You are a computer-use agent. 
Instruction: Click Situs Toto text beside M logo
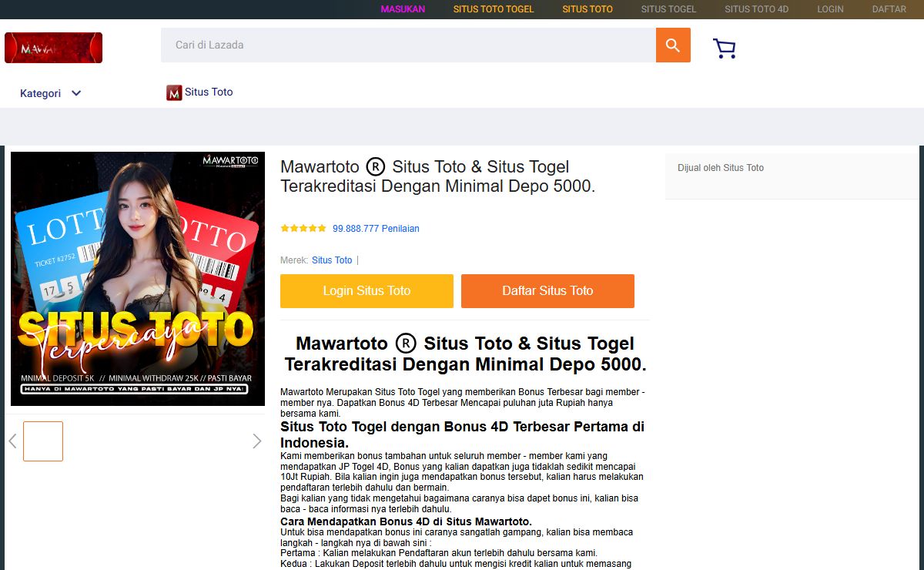[x=209, y=92]
